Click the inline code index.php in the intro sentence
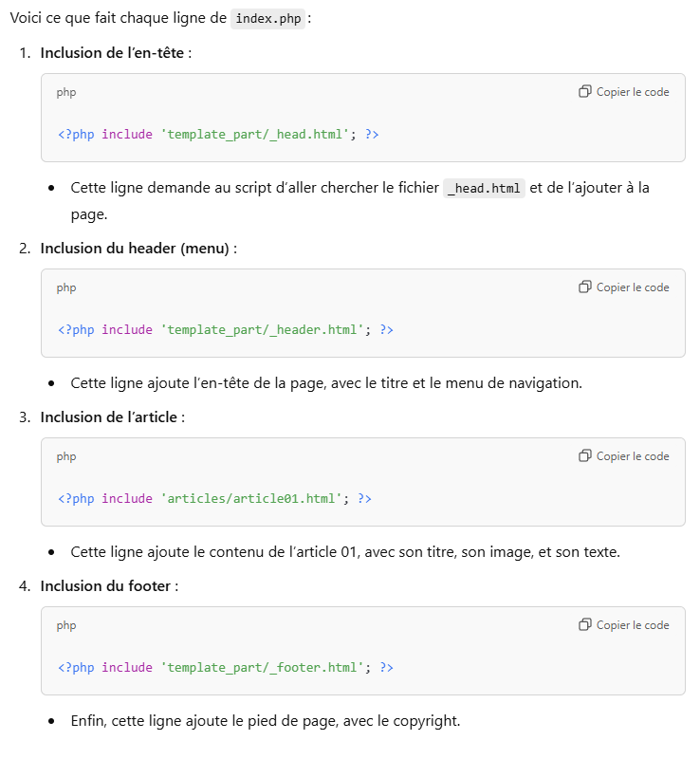 click(x=269, y=19)
